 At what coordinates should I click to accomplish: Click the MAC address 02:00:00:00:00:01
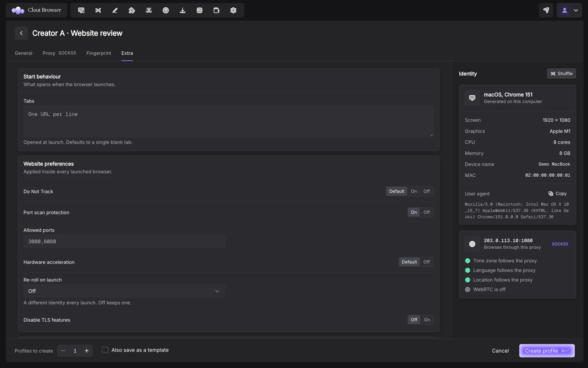[548, 175]
